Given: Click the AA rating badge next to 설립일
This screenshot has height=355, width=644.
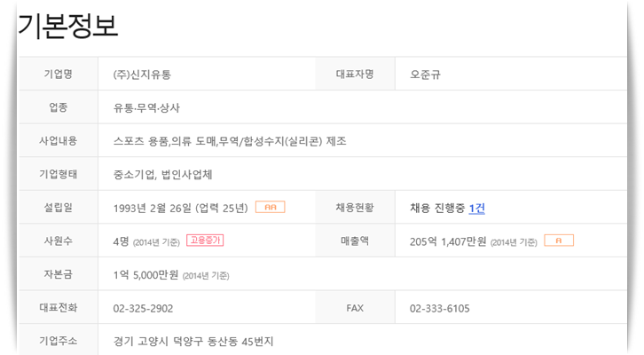Looking at the screenshot, I should [271, 207].
